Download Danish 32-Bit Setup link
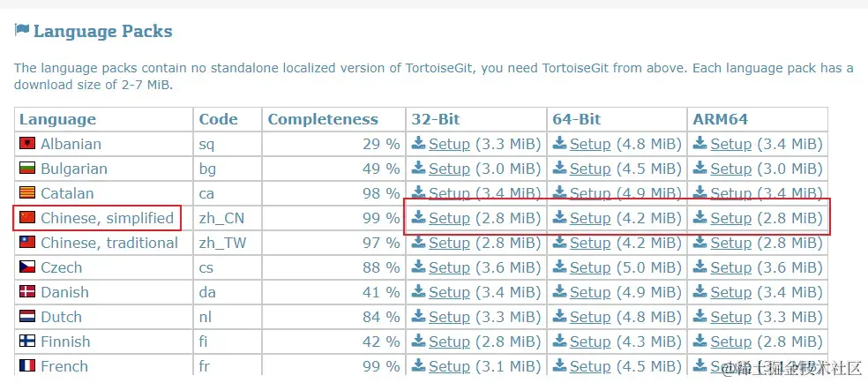The image size is (868, 383). click(449, 292)
